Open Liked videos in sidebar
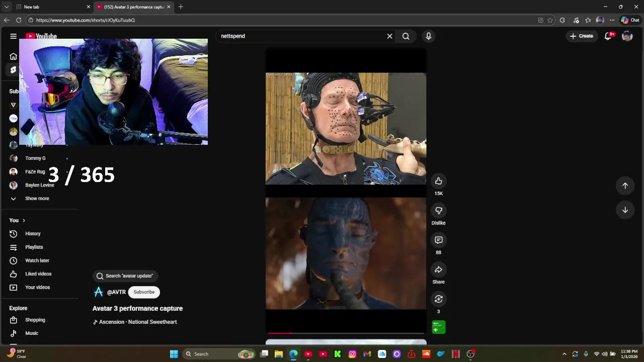 38,274
